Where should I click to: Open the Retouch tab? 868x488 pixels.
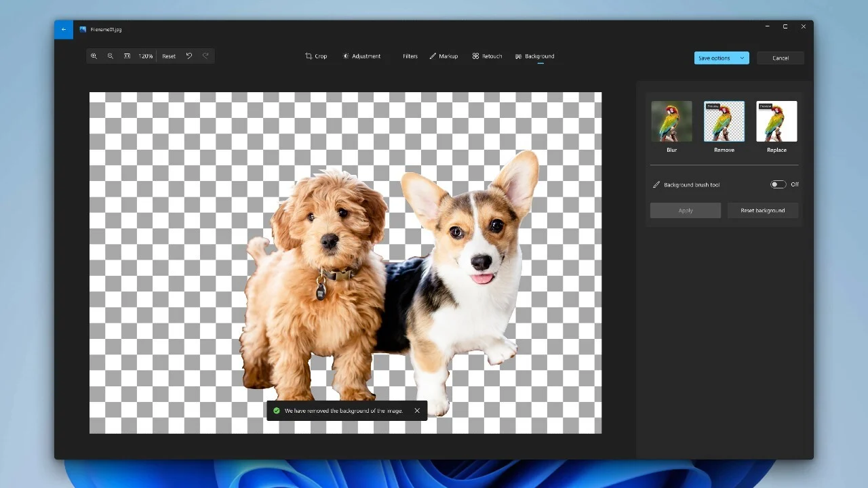[x=487, y=56]
